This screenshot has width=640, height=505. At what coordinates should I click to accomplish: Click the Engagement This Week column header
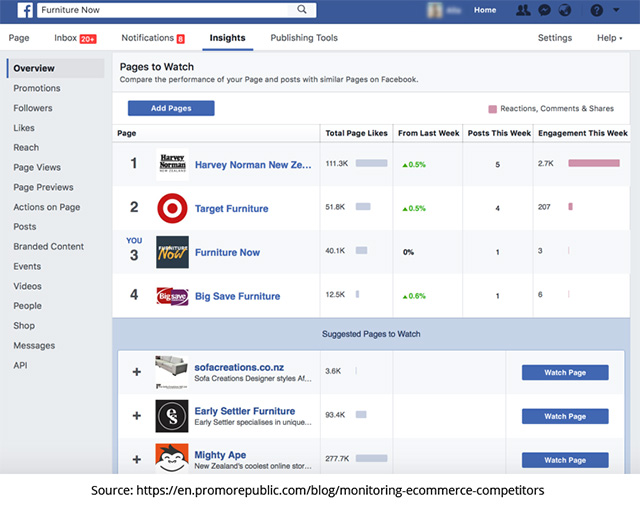pos(582,133)
